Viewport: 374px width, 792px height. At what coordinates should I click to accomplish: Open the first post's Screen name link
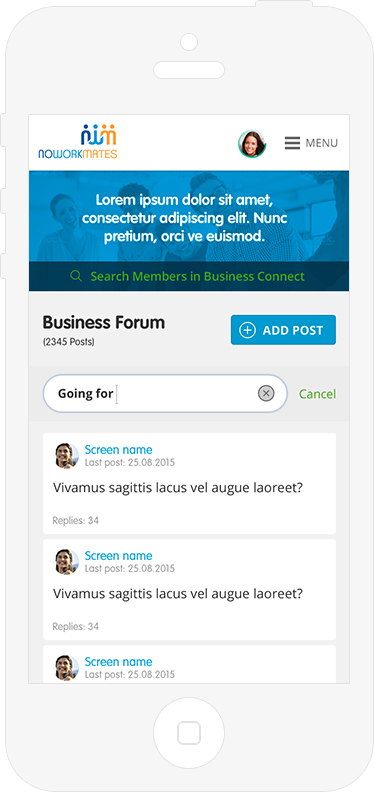[x=118, y=450]
